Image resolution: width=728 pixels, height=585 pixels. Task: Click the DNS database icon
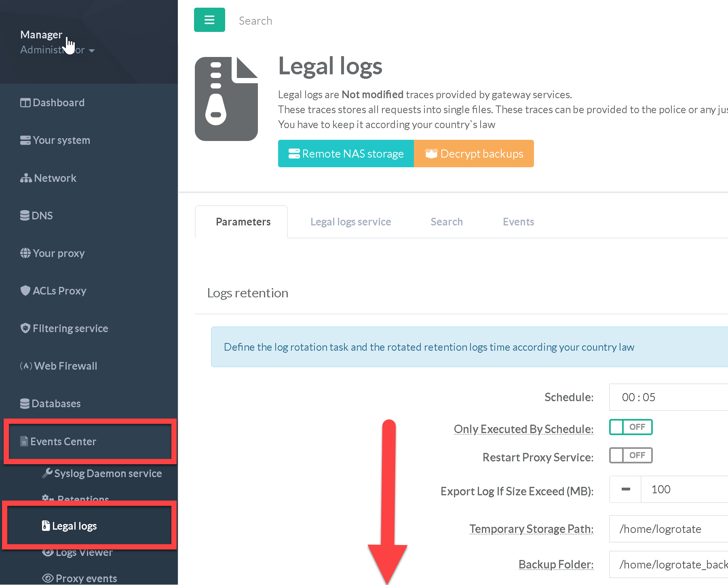[25, 216]
